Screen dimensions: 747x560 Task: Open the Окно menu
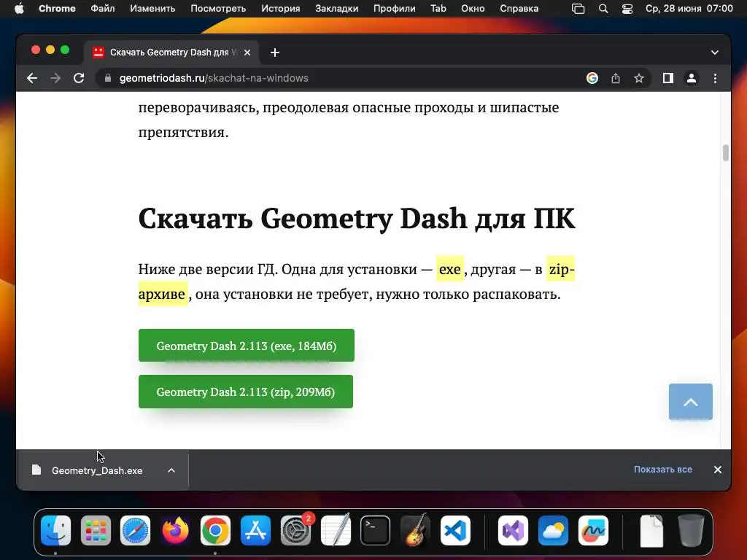473,9
